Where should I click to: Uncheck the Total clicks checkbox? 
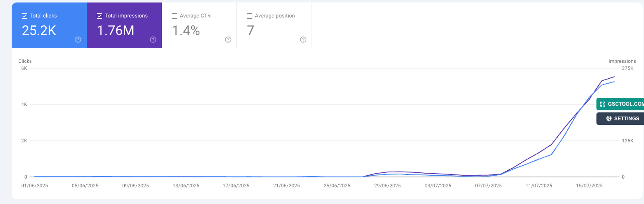point(24,16)
